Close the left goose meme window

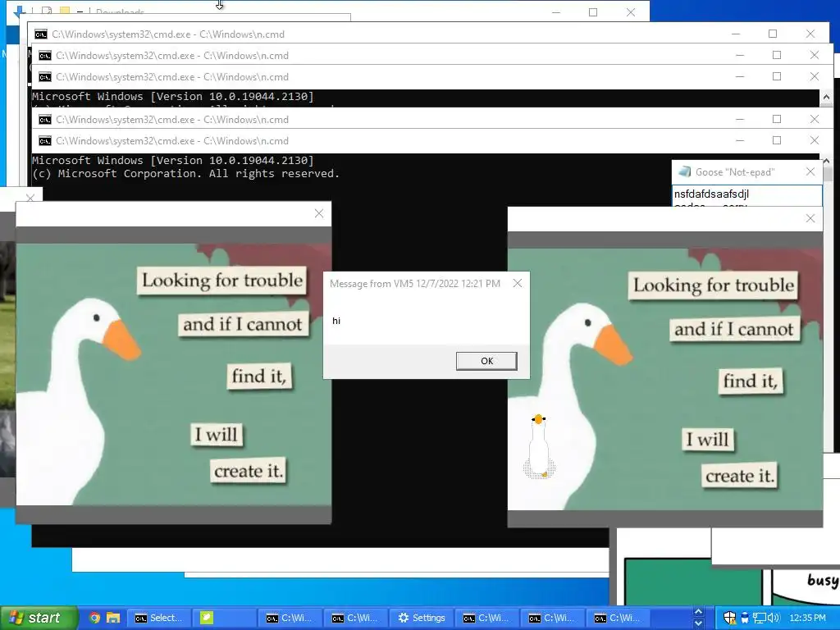point(319,214)
